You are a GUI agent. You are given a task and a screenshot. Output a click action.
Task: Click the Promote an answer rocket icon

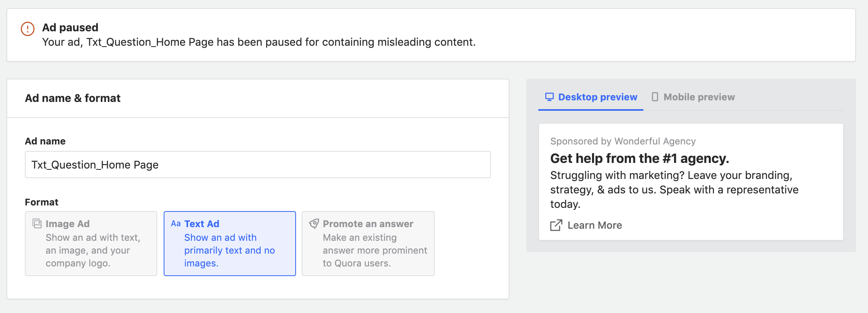314,224
